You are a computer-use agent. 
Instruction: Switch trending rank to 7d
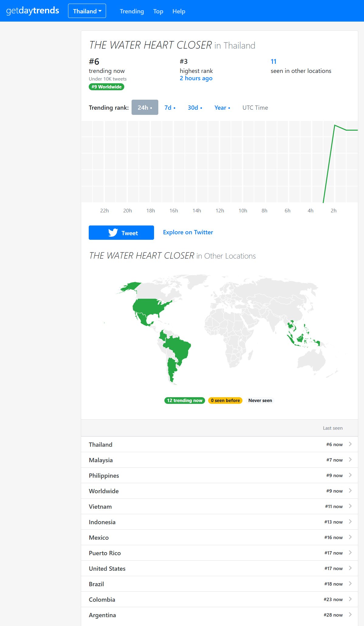point(170,108)
